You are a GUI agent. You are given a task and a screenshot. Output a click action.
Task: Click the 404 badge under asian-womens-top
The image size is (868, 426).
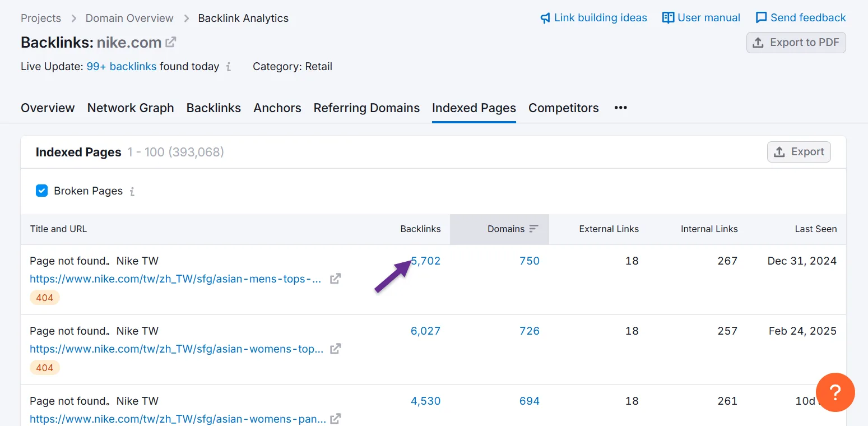(45, 368)
